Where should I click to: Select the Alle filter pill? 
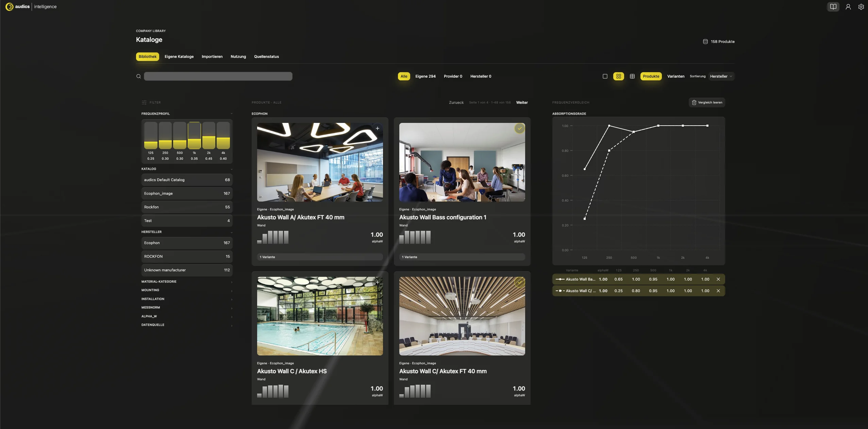(404, 76)
